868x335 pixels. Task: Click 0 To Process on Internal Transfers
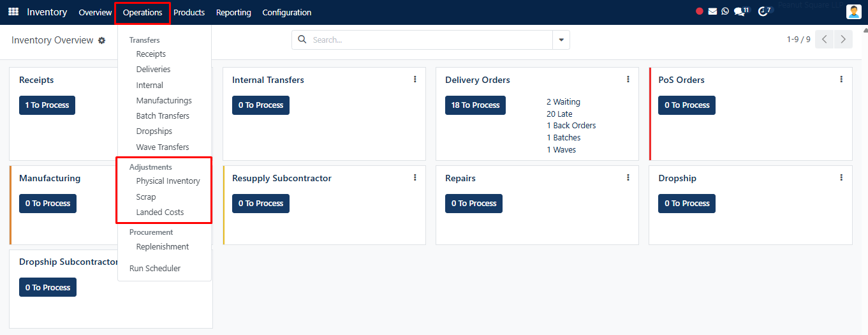pos(261,105)
